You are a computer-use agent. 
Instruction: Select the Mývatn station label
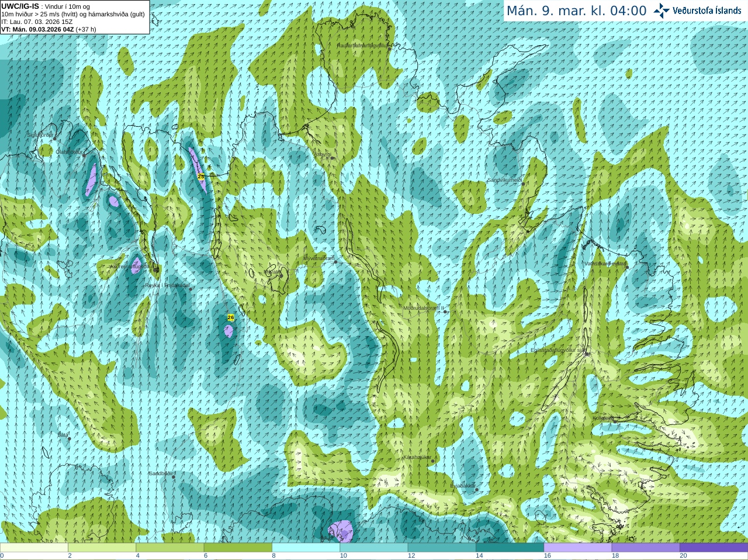[272, 272]
